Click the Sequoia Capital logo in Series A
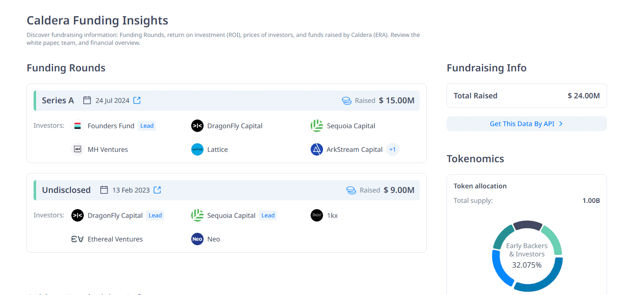Screen dimensions: 644x295 point(317,126)
